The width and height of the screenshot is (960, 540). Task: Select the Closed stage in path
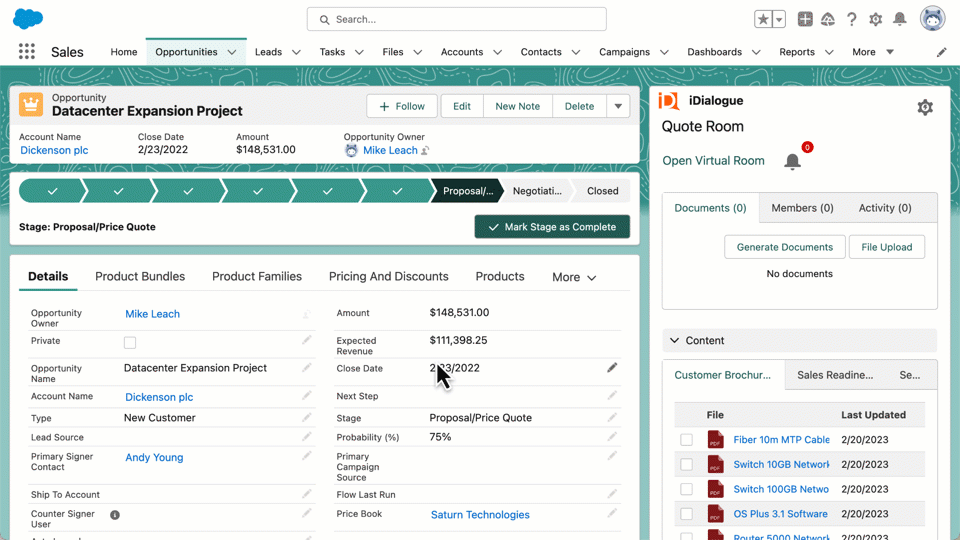[x=602, y=191]
